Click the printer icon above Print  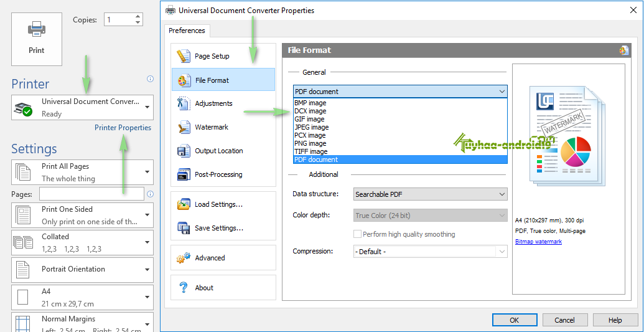tap(37, 30)
